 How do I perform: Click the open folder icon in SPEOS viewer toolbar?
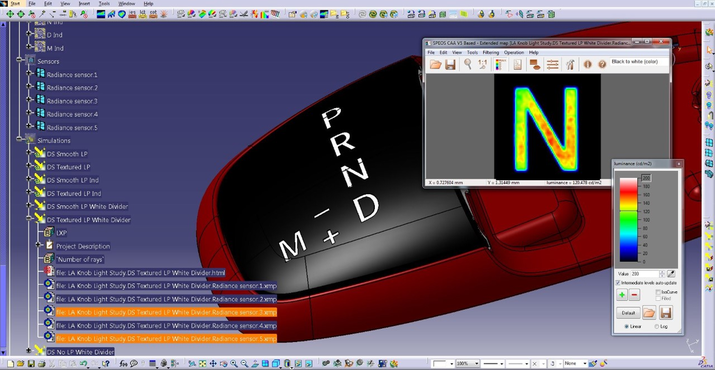[435, 64]
